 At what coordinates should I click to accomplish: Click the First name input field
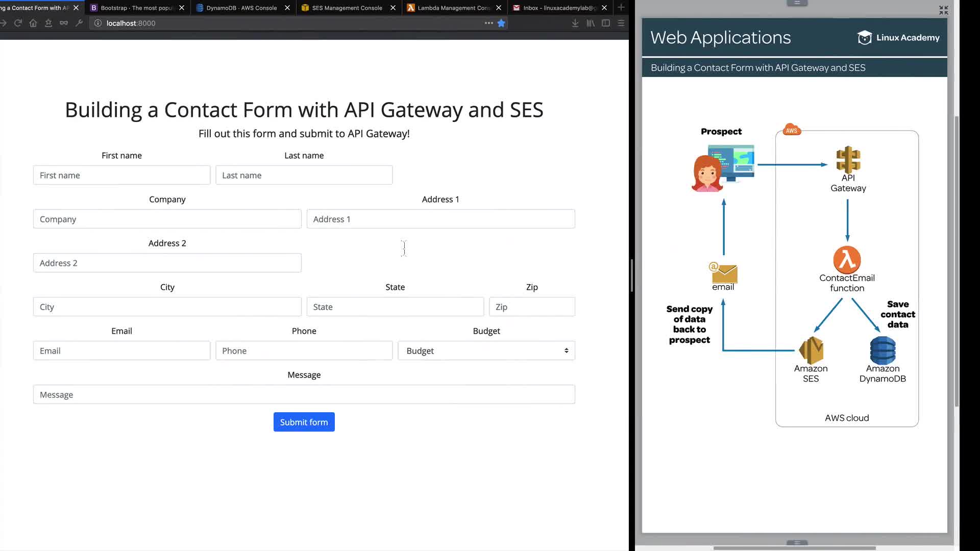click(121, 175)
